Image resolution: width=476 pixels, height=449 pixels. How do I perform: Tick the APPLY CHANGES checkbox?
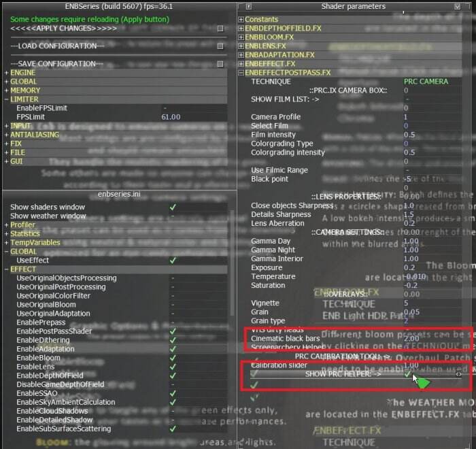pos(220,29)
